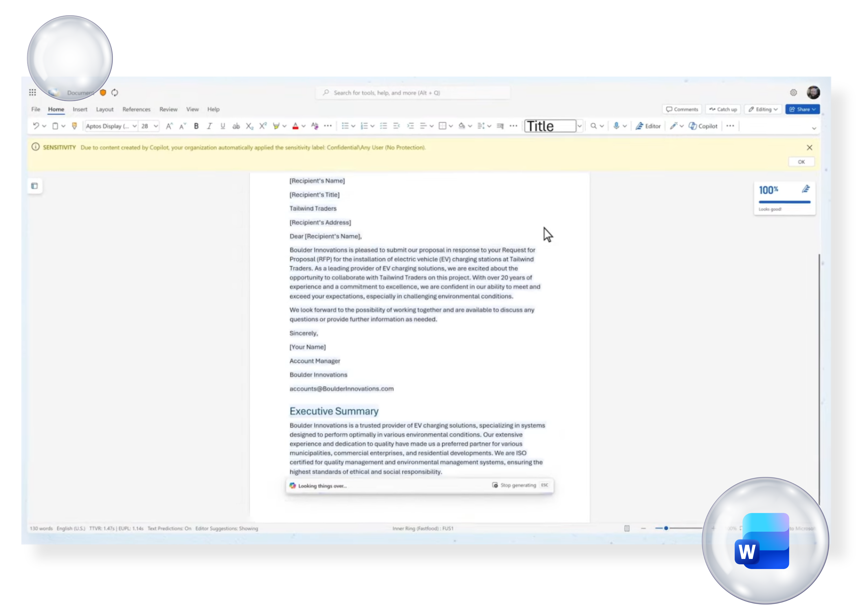Viewport: 868px width, 613px height.
Task: Click the Superscript icon
Action: point(263,126)
